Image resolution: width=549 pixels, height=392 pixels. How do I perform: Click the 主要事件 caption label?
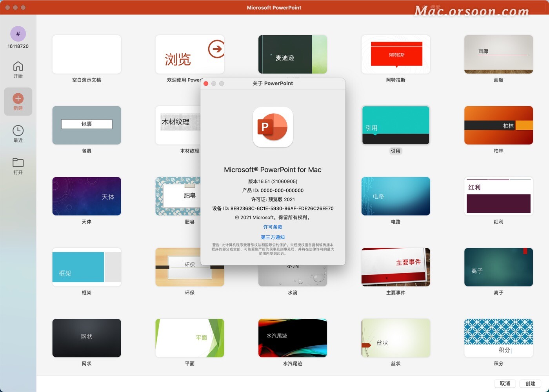point(396,293)
